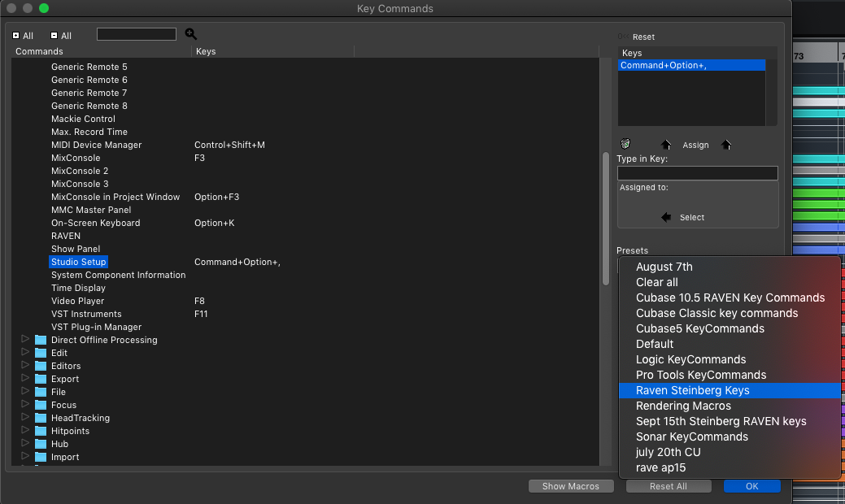The height and width of the screenshot is (504, 845).
Task: Click the Type in Key field
Action: 697,173
